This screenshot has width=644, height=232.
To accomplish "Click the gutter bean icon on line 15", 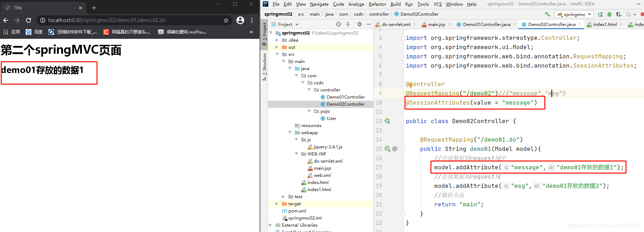I will point(387,149).
